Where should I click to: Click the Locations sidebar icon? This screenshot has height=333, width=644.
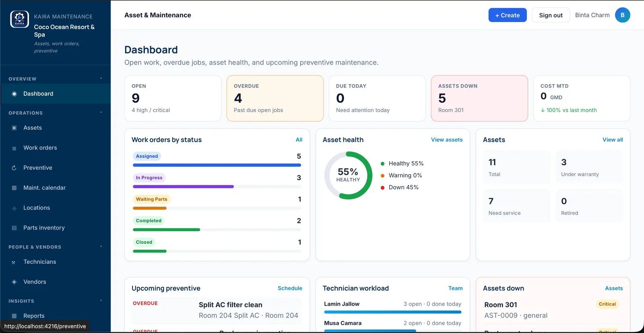point(14,208)
